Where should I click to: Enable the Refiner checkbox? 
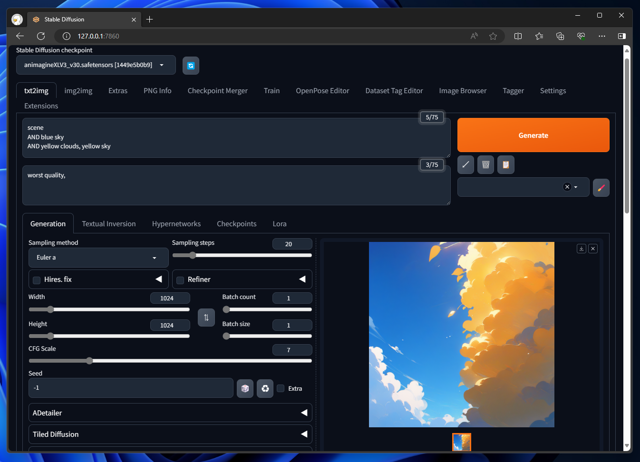tap(180, 280)
